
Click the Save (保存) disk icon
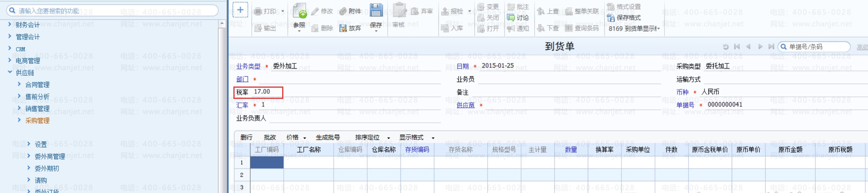[376, 10]
